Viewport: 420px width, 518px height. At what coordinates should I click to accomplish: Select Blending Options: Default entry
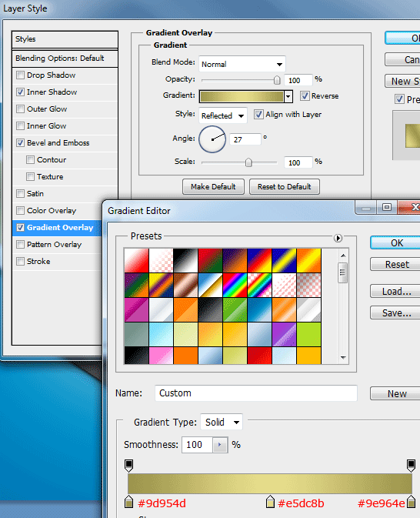pyautogui.click(x=65, y=58)
